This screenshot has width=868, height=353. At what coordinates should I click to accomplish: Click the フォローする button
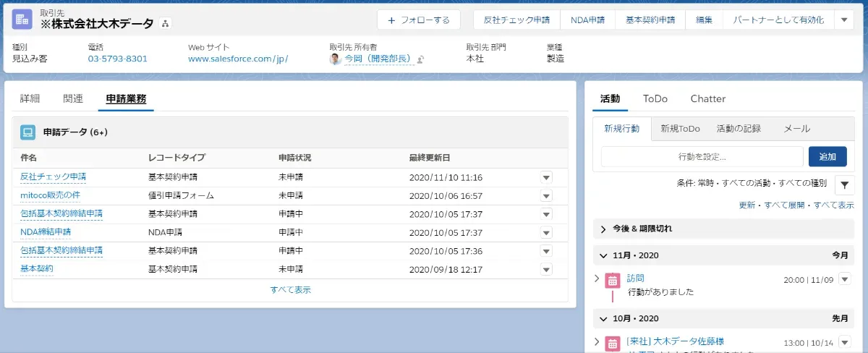click(x=419, y=20)
